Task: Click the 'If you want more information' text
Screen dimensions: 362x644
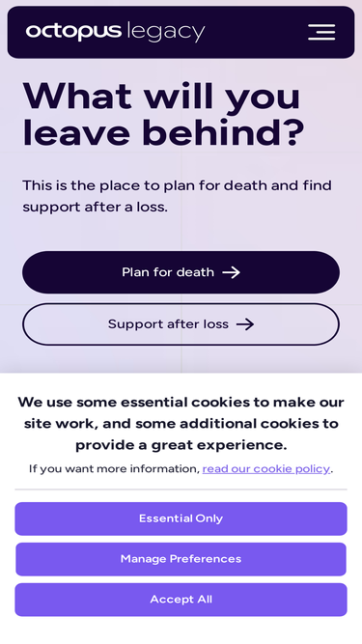Action: (x=114, y=468)
